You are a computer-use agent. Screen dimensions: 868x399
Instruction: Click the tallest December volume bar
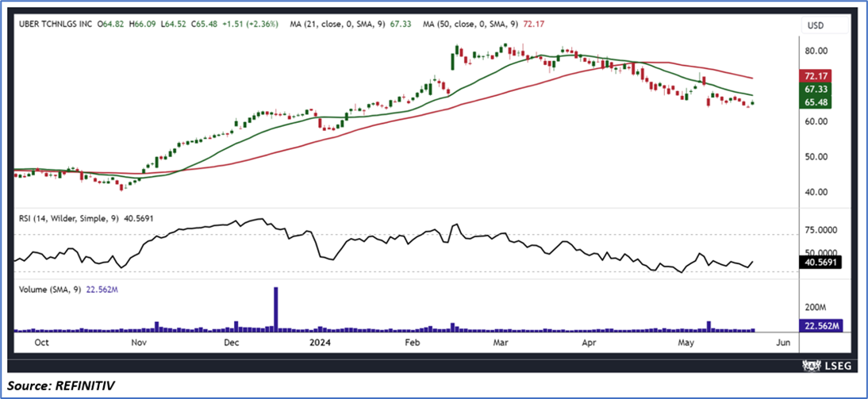pyautogui.click(x=275, y=309)
